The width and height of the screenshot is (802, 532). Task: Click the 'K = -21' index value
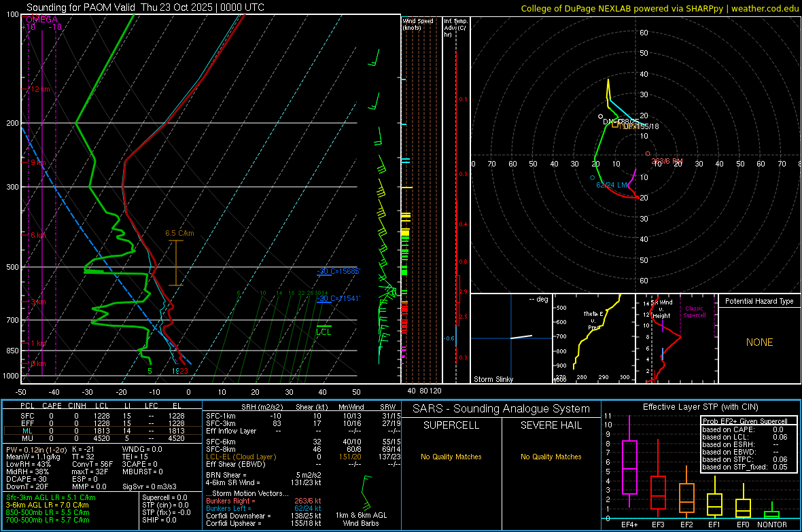83,449
